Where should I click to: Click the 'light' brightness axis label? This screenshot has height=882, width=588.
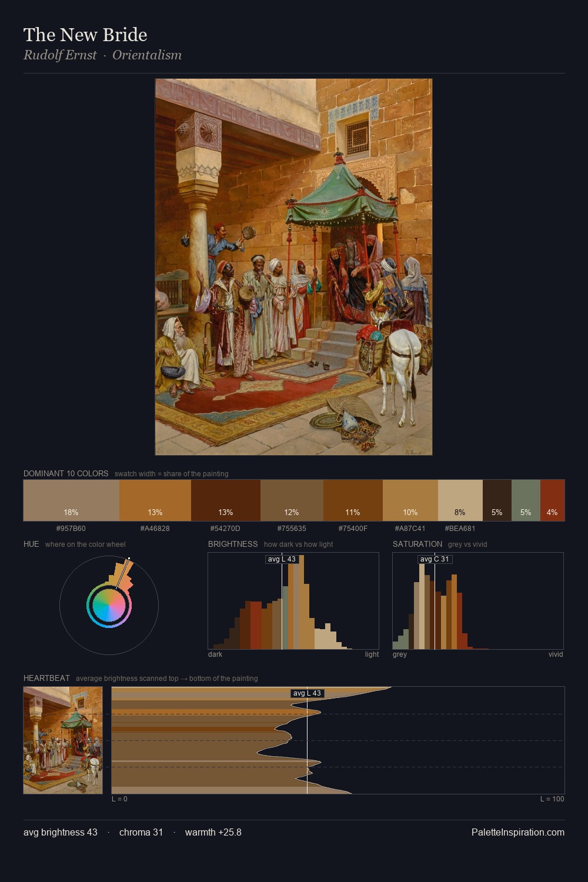tap(372, 654)
